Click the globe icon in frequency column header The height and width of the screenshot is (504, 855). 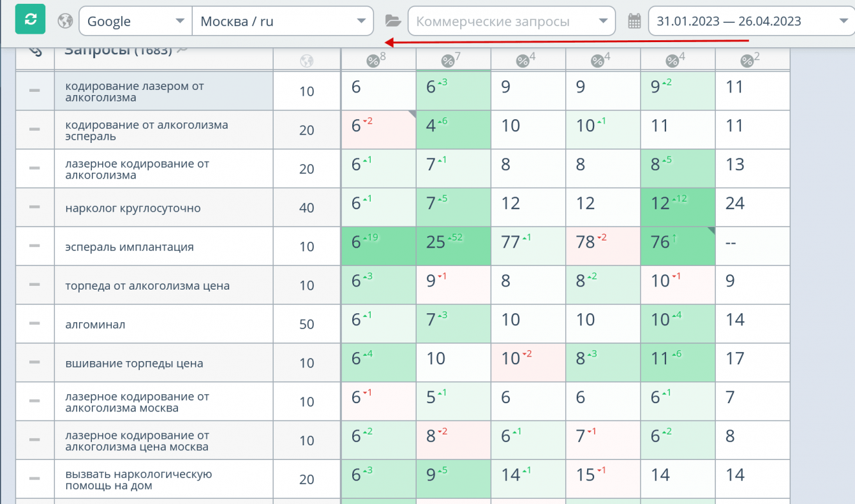(307, 61)
